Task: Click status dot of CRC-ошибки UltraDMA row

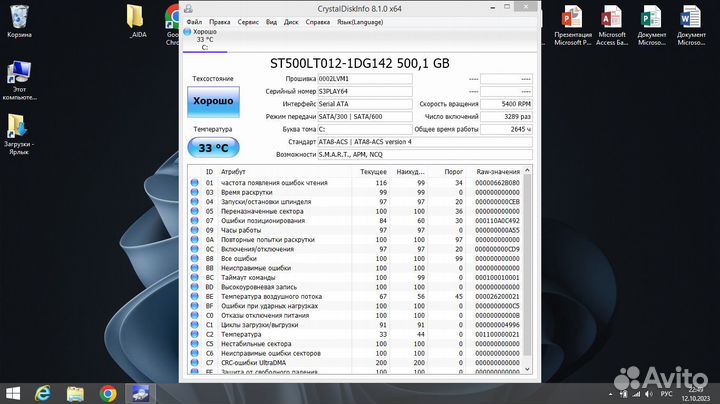Action: 195,363
